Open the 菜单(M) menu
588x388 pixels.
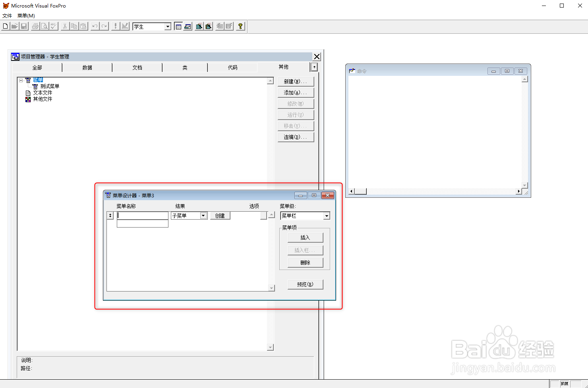[x=26, y=16]
